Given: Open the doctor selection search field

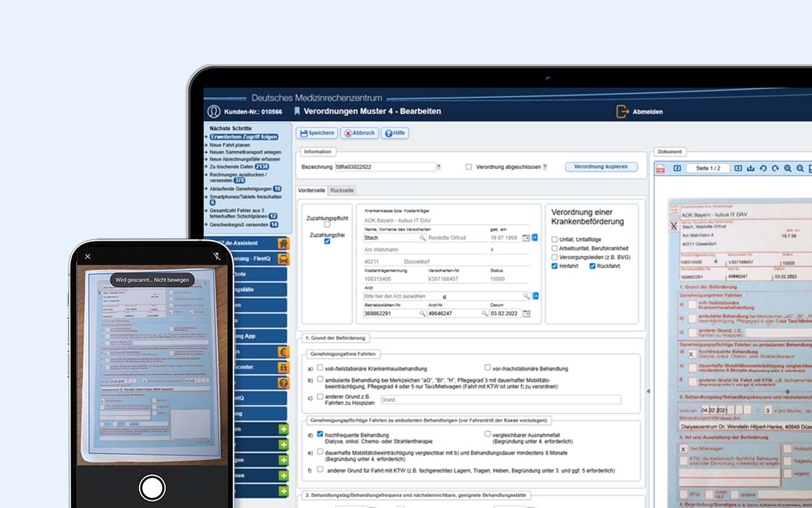Looking at the screenshot, I should tap(527, 296).
